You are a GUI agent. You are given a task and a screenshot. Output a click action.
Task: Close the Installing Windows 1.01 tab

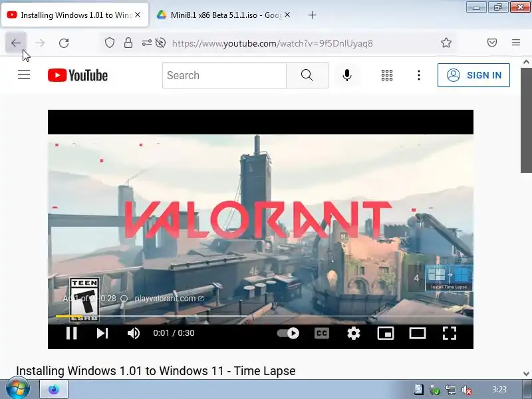tap(138, 15)
